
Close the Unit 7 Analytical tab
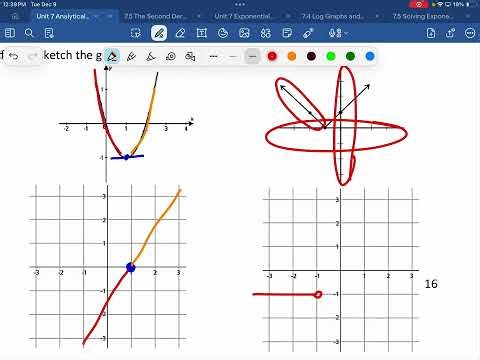(x=110, y=16)
